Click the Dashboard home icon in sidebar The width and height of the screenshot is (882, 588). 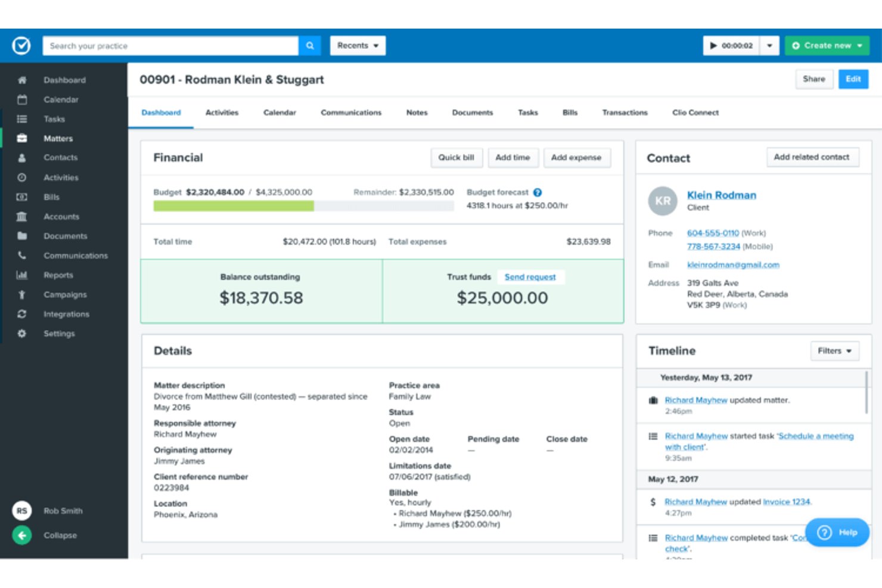tap(22, 80)
